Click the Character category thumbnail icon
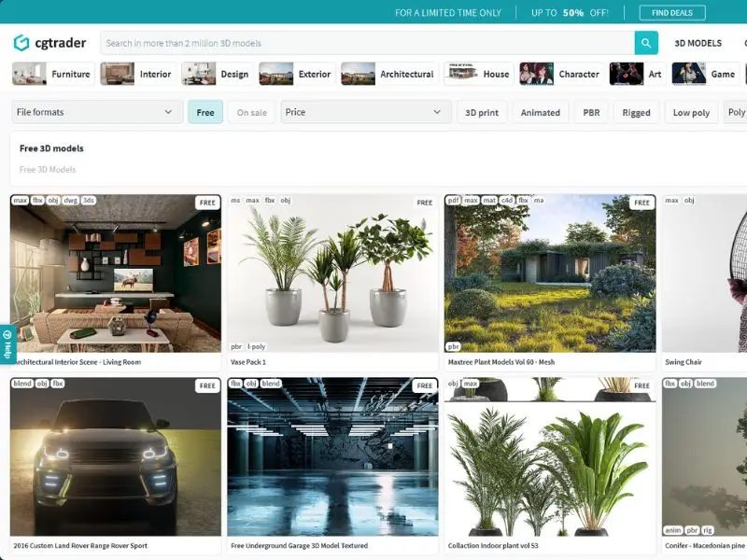The width and height of the screenshot is (747, 560). pos(536,74)
